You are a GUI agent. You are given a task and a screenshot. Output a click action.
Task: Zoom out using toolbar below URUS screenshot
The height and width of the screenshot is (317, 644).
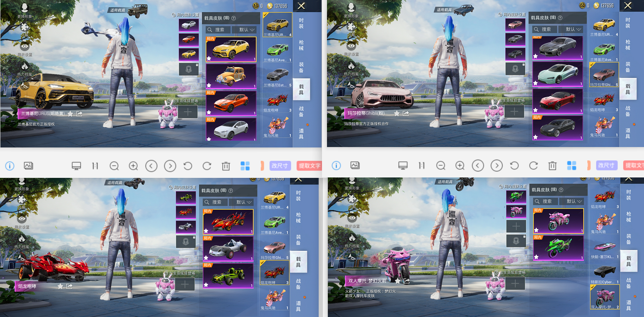(x=114, y=166)
